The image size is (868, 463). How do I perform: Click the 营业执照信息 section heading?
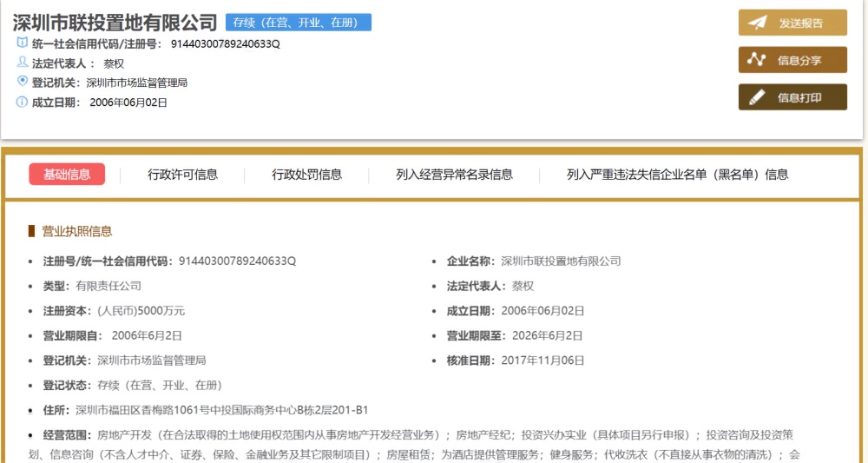pyautogui.click(x=77, y=231)
